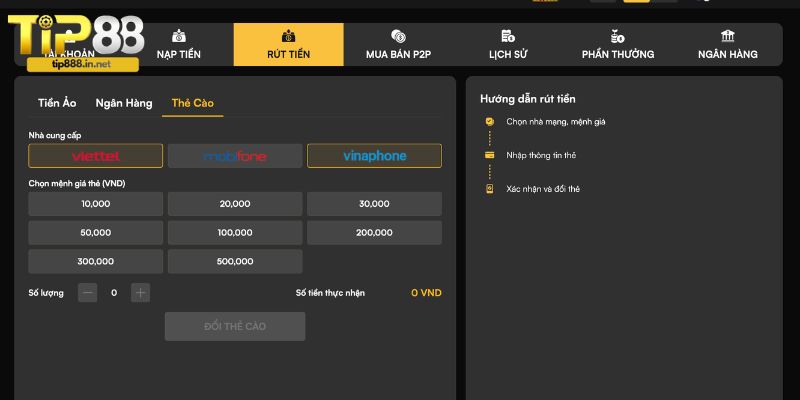Switch to Tiền Ảo sub-tab

click(x=57, y=103)
